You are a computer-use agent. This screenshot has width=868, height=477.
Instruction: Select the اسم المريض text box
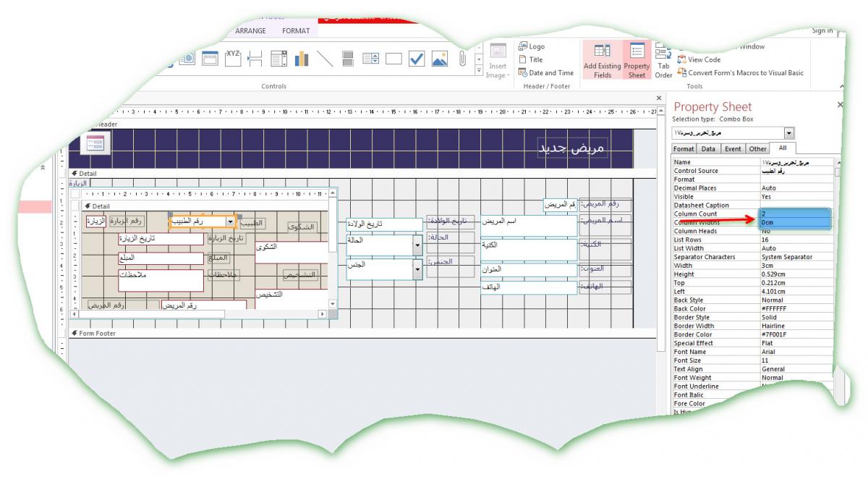click(529, 225)
